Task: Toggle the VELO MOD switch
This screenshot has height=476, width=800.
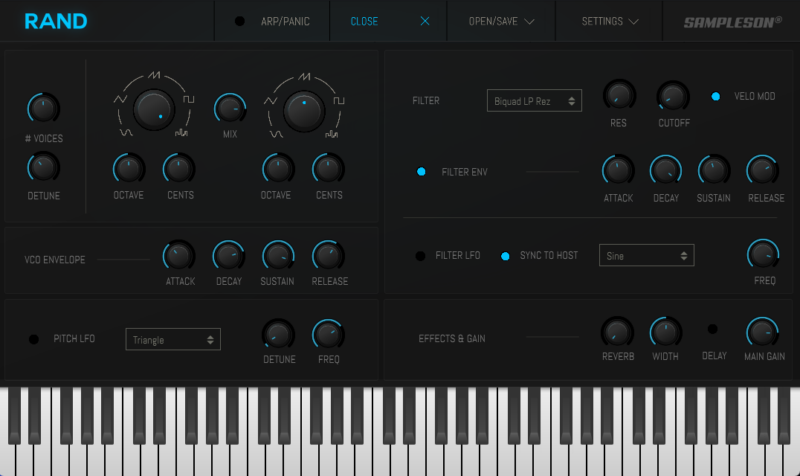Action: 716,96
